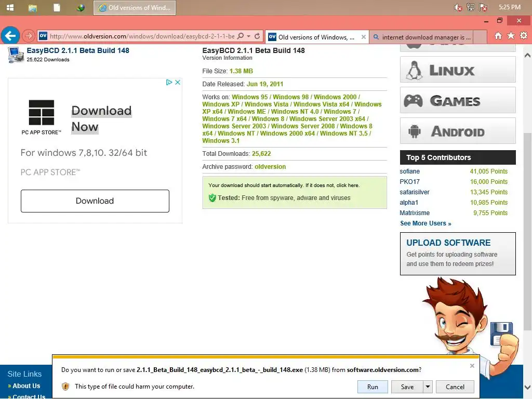The width and height of the screenshot is (532, 399).
Task: Switch to internet download manager tab
Action: point(421,37)
